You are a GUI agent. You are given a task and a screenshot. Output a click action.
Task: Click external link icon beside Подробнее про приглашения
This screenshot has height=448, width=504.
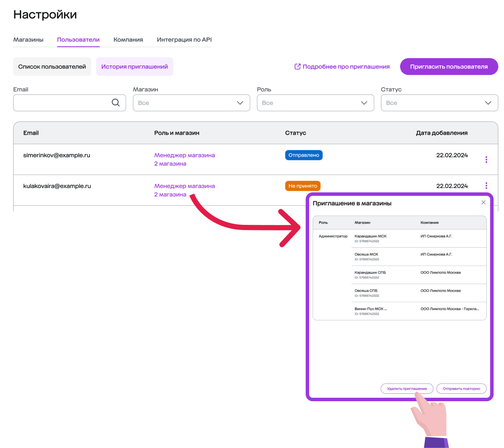[297, 67]
